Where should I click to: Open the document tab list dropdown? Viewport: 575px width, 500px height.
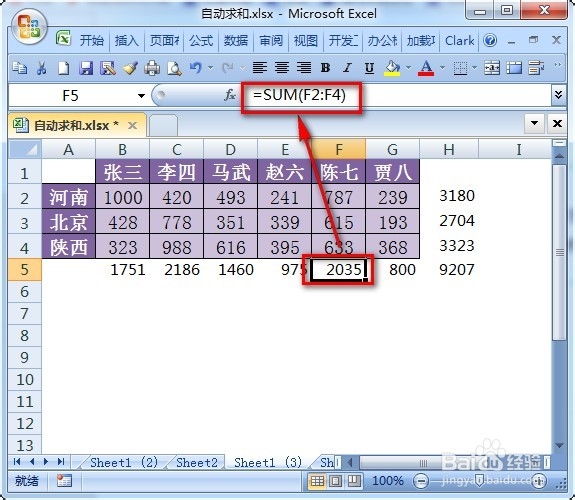534,123
